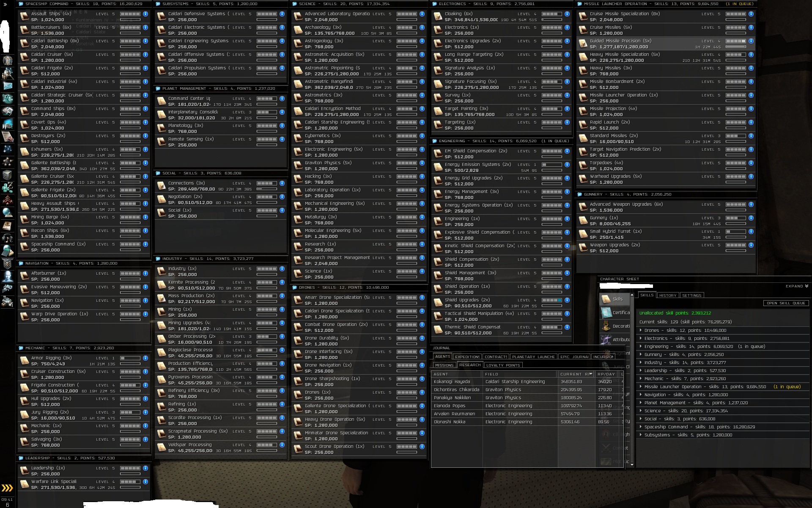
Task: Show info for Guided Missile Precision skill
Action: click(751, 41)
